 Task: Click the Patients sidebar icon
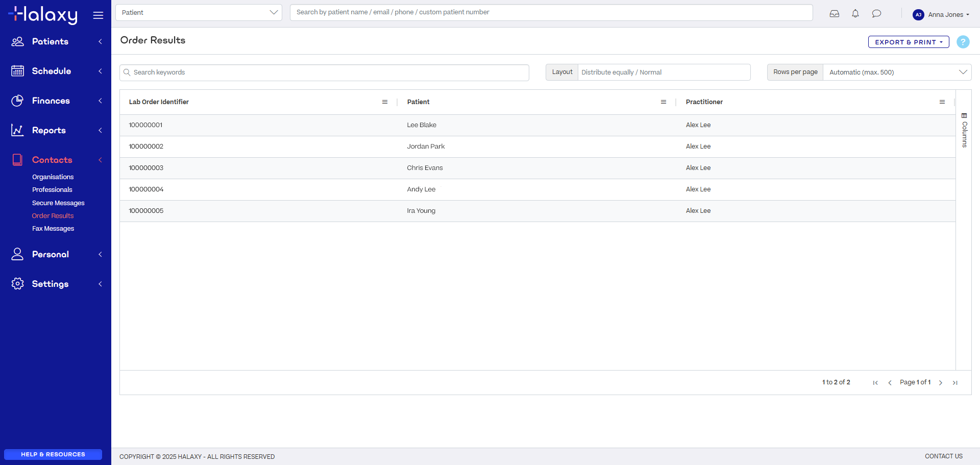coord(17,41)
